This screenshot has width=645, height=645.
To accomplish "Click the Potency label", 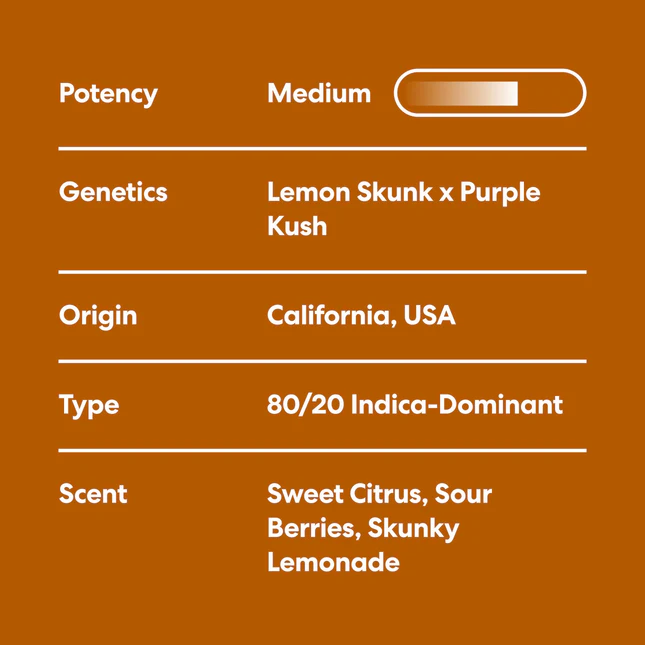I will pyautogui.click(x=108, y=94).
